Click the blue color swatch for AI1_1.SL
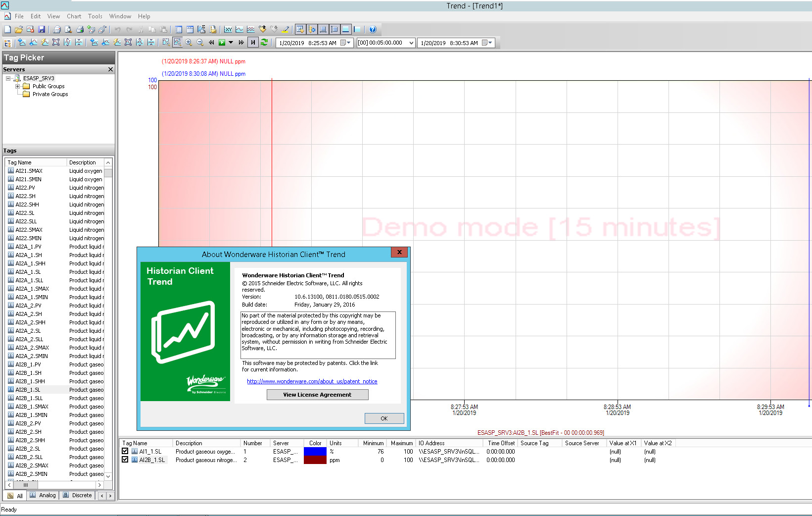The width and height of the screenshot is (812, 516). click(x=315, y=451)
